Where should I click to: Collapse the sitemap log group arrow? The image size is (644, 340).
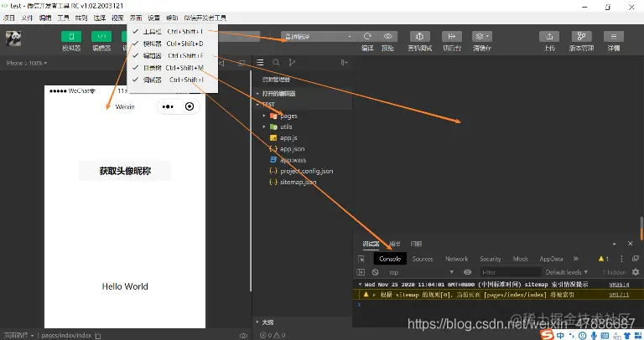coord(361,284)
